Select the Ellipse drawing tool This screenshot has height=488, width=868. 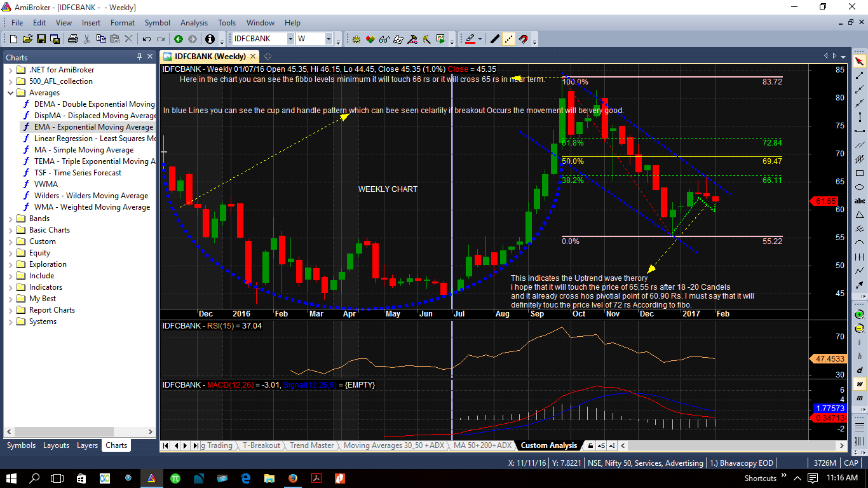859,187
